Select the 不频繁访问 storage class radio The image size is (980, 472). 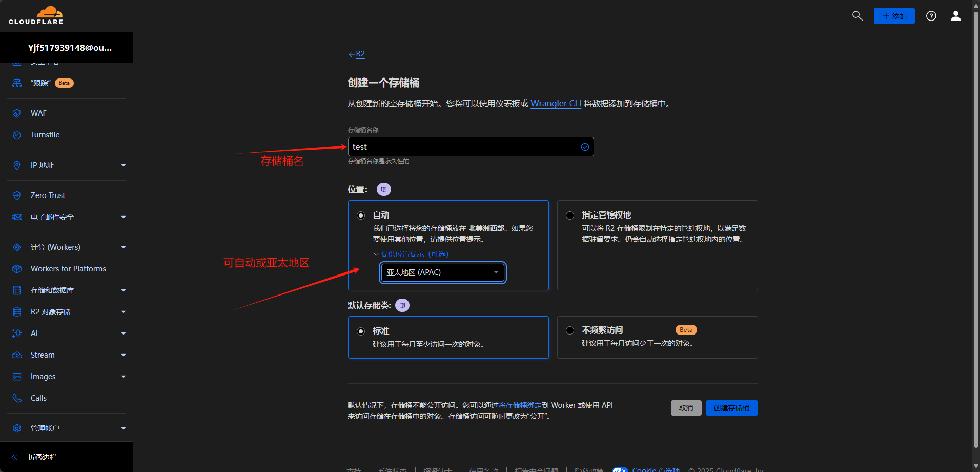coord(570,330)
